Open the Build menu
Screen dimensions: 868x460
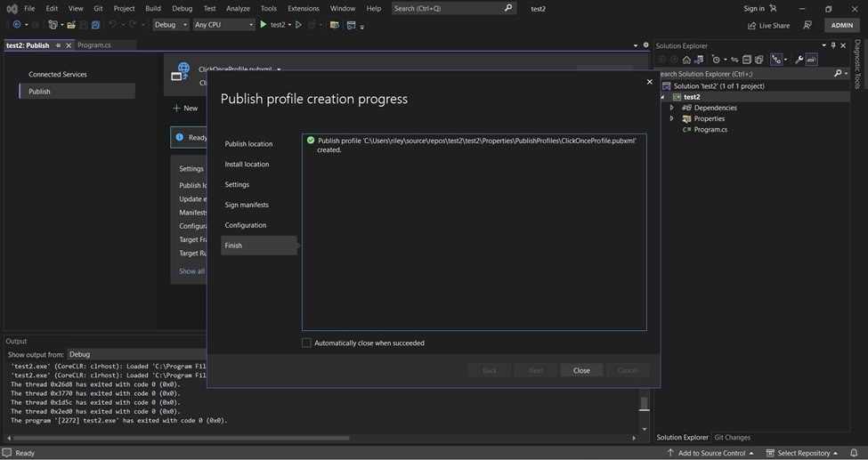(x=153, y=8)
